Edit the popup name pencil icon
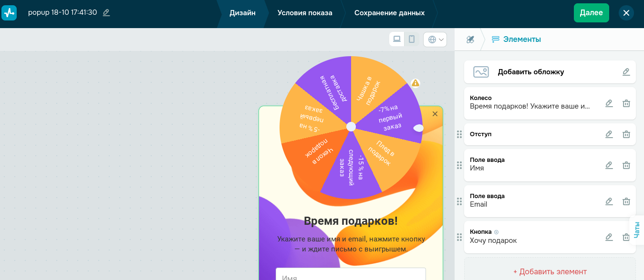The width and height of the screenshot is (644, 280). pos(106,13)
